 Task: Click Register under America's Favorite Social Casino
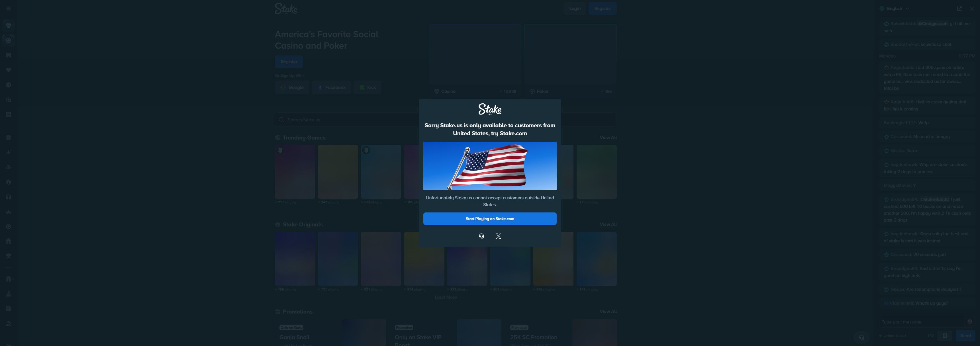coord(289,62)
